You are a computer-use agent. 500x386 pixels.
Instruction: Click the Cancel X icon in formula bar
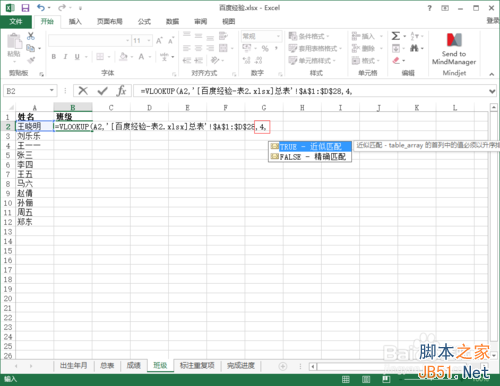click(x=83, y=91)
